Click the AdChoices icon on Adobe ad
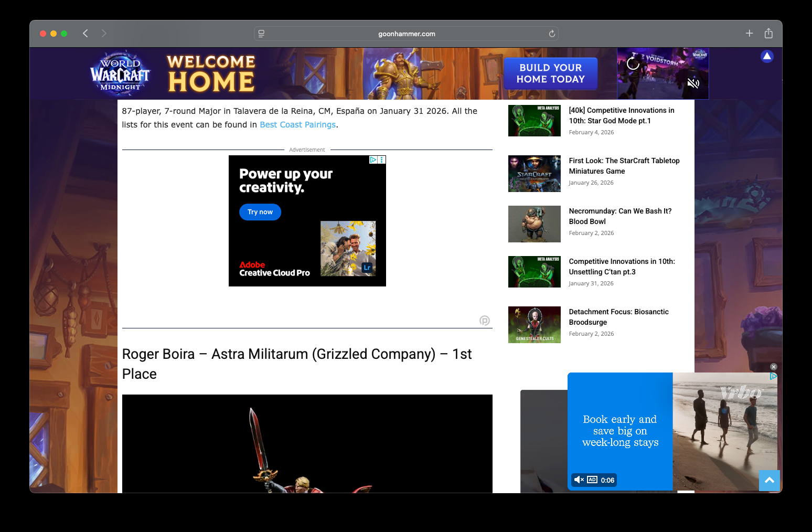Viewport: 812px width, 532px height. (x=373, y=159)
